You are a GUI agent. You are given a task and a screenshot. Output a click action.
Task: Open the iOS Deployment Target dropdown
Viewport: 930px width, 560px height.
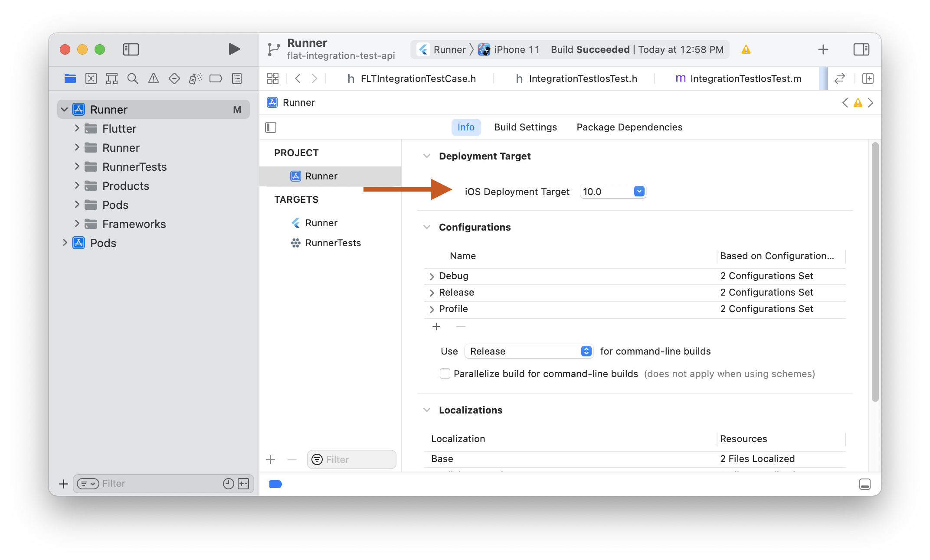click(x=639, y=191)
